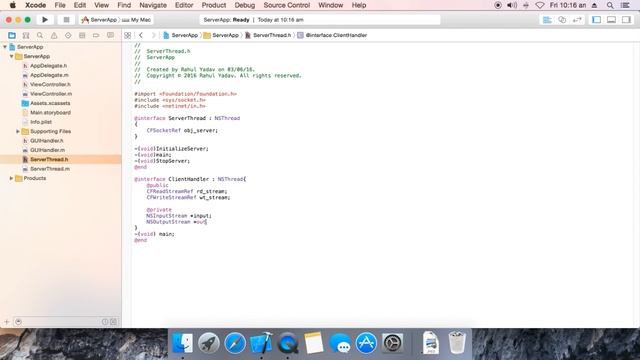
Task: Open the Product menu
Action: tap(213, 5)
